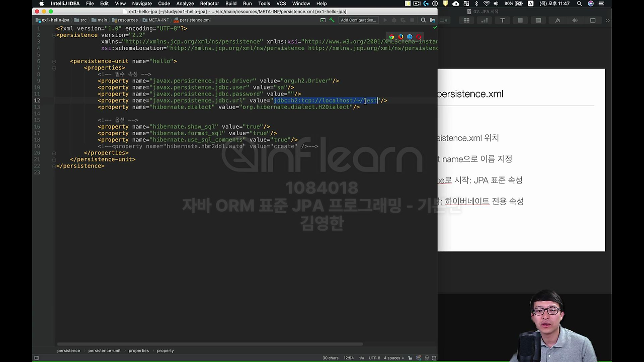
Task: Click the Run button in toolbar
Action: pos(385,20)
